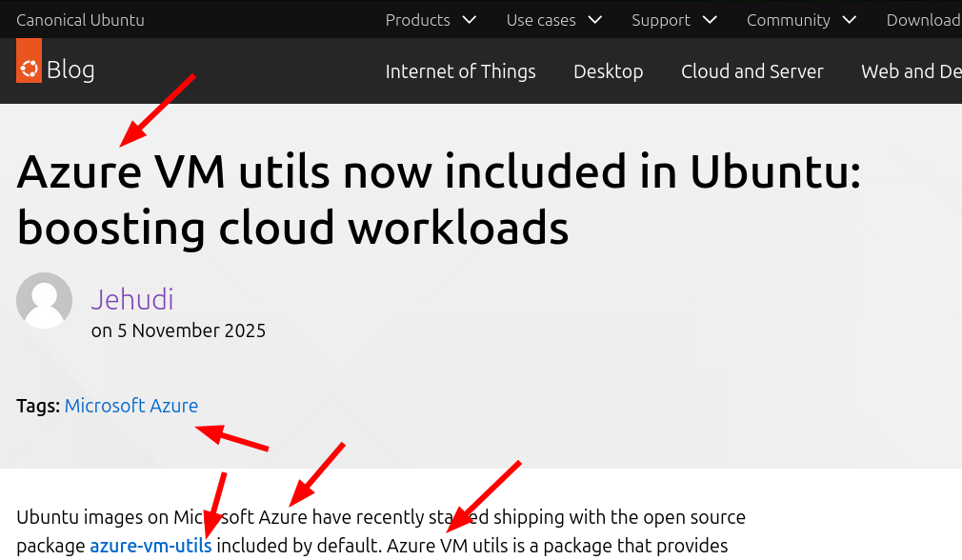Expand the Products dropdown chevron
The width and height of the screenshot is (962, 560).
click(469, 20)
